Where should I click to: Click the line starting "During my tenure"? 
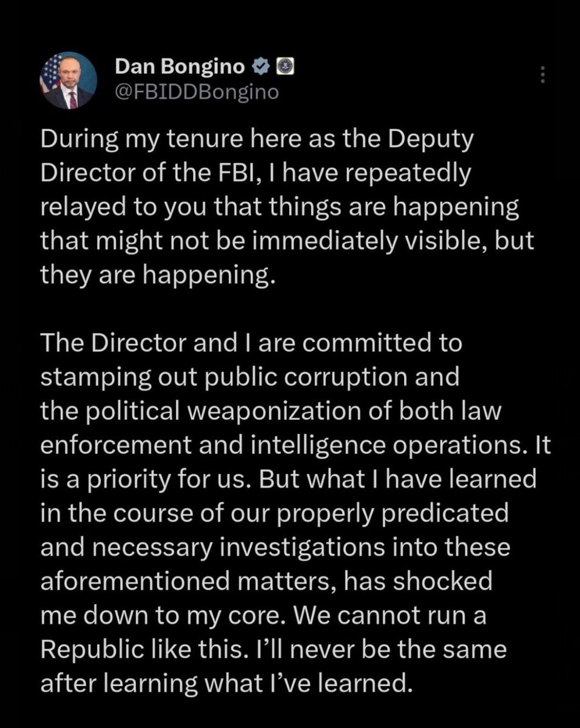257,143
